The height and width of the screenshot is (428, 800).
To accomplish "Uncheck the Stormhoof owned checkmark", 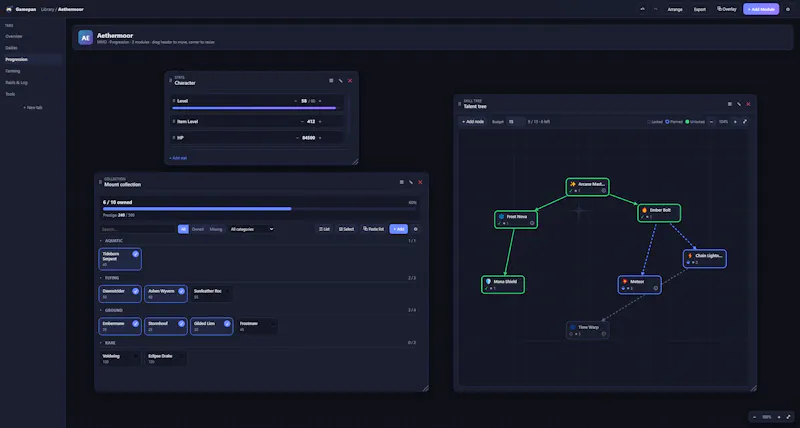I will [x=181, y=323].
